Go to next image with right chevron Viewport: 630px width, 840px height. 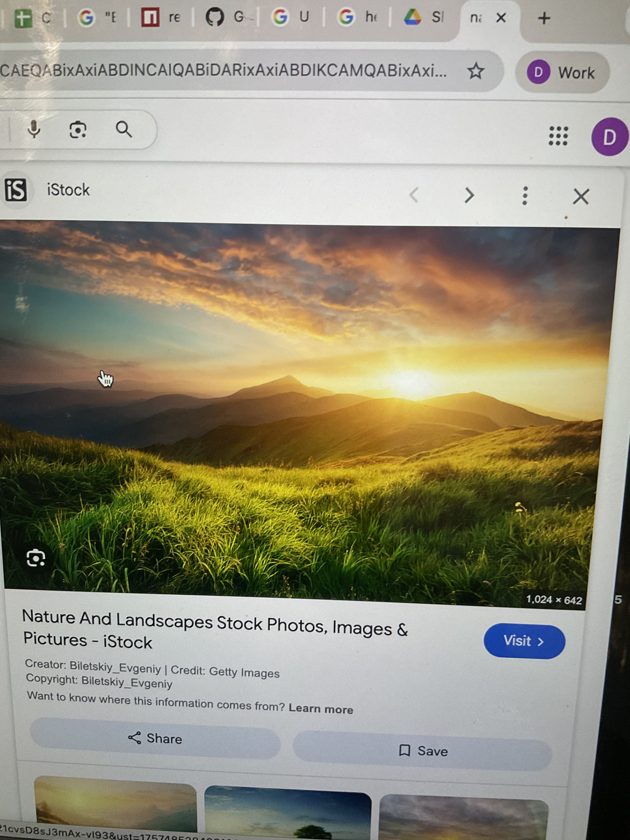pos(469,195)
